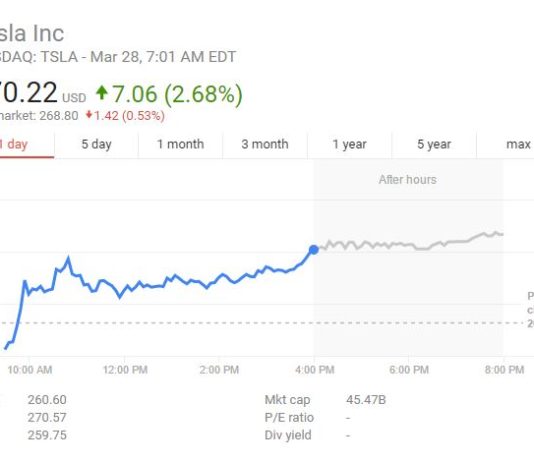
Task: Click the P/E ratio label
Action: [x=289, y=417]
